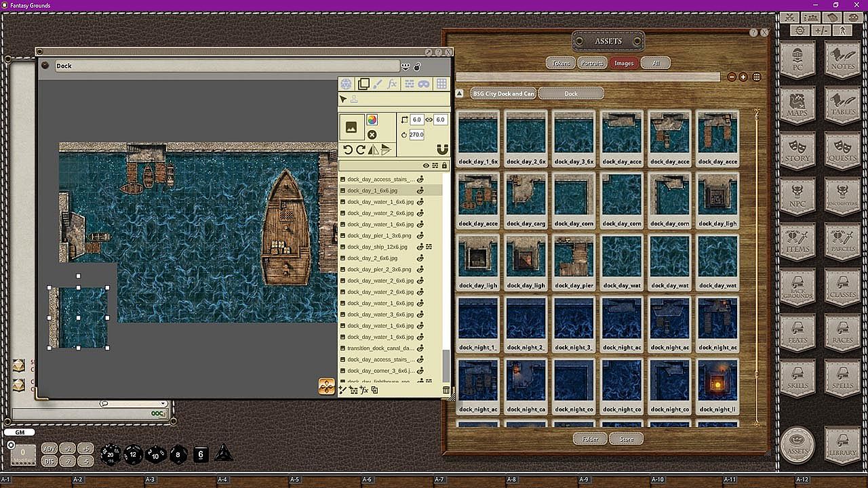Flip the layer horizontally
The width and height of the screenshot is (868, 488).
coord(373,150)
